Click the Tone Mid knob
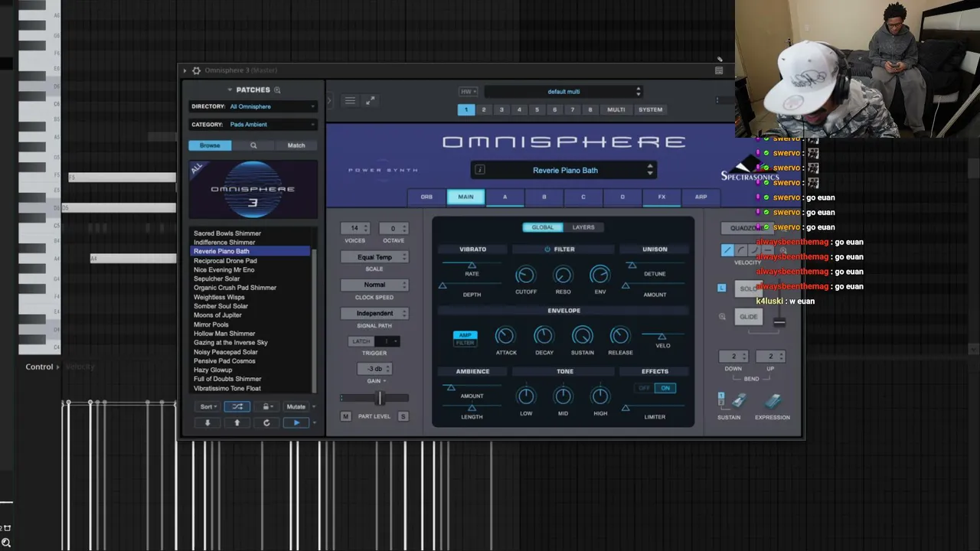 (563, 396)
